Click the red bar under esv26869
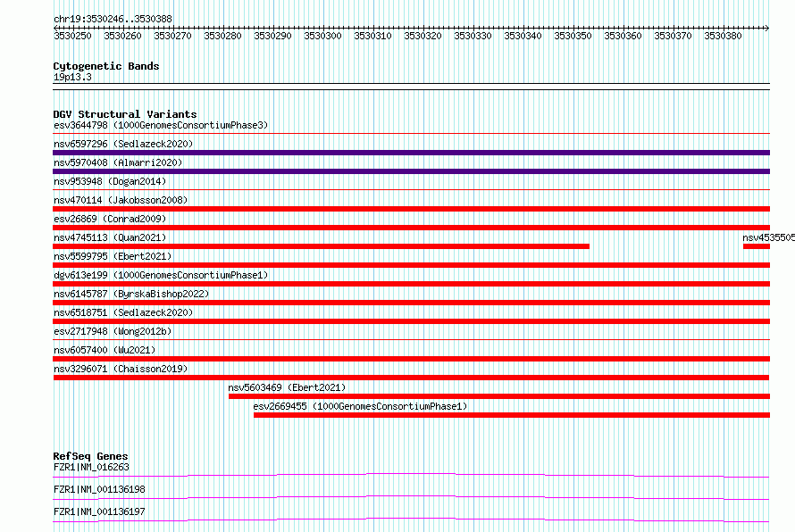This screenshot has height=532, width=795. [411, 228]
